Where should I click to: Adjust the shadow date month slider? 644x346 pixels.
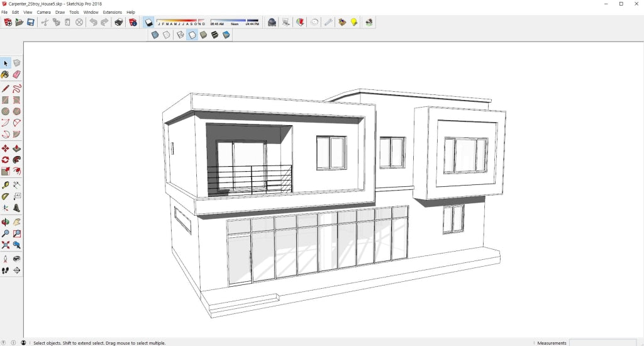[x=180, y=22]
